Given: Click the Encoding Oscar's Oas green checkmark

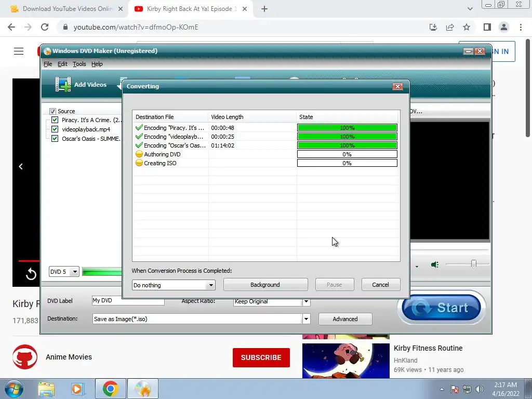Looking at the screenshot, I should [x=139, y=145].
